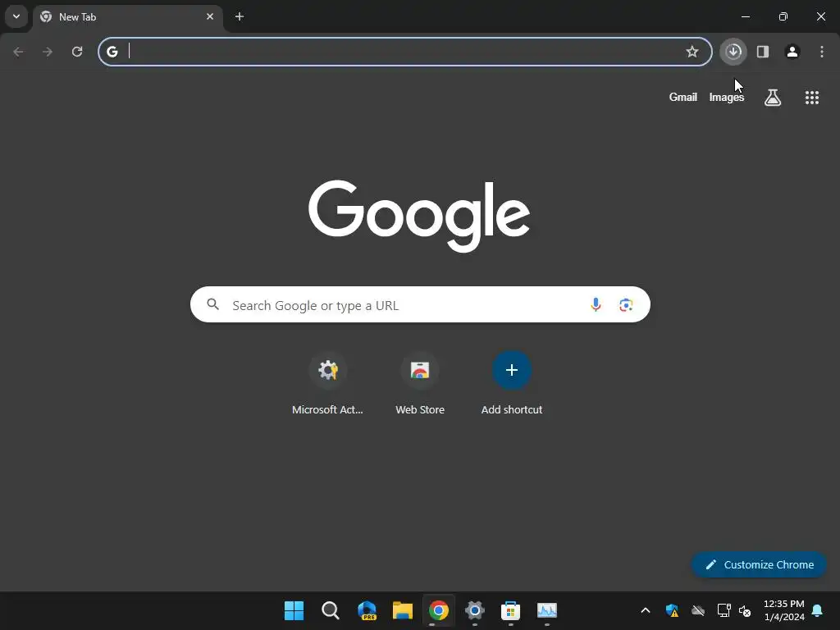Open the Web Store shortcut tile
Image resolution: width=840 pixels, height=630 pixels.
[x=420, y=384]
